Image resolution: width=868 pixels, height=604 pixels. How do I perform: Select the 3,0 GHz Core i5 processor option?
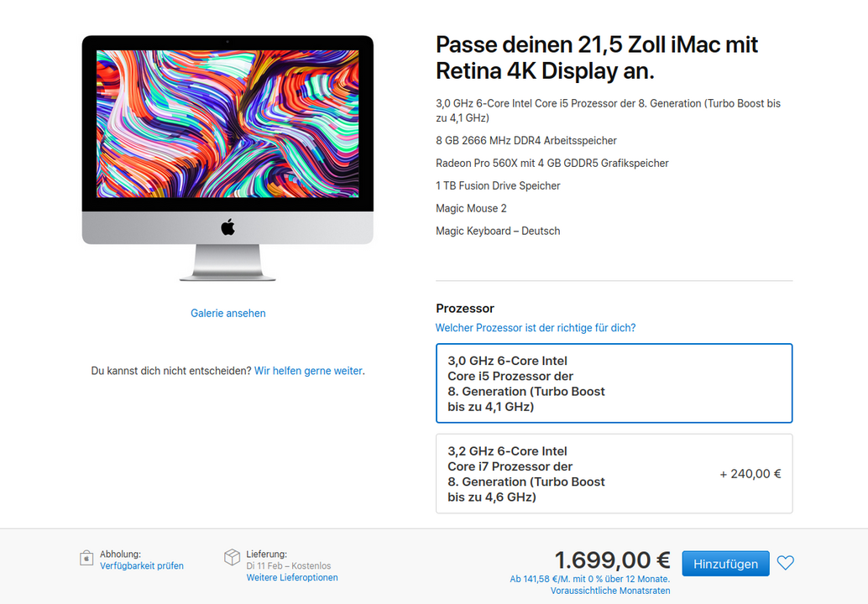614,383
